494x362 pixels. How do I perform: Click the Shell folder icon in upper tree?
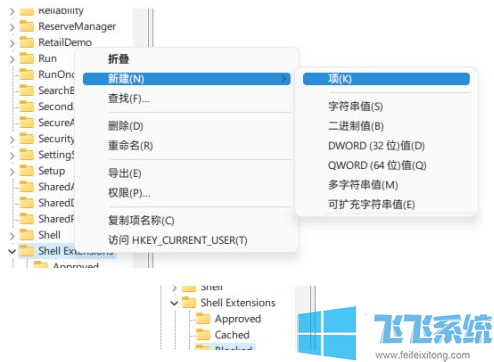(27, 235)
